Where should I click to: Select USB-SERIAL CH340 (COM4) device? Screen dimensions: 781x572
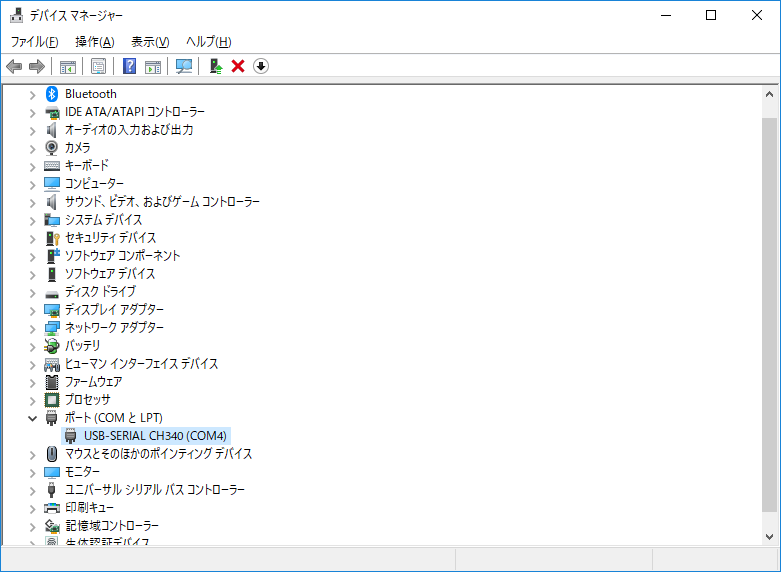(x=155, y=436)
